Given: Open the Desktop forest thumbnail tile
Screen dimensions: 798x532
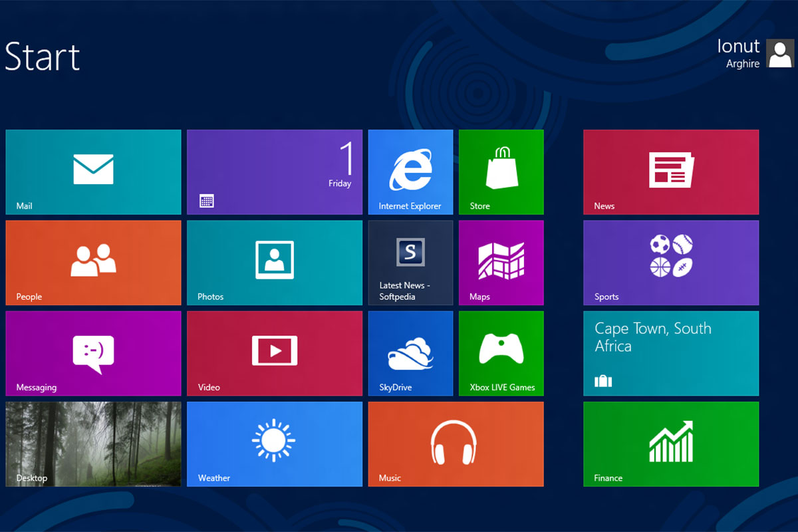Looking at the screenshot, I should pyautogui.click(x=93, y=444).
